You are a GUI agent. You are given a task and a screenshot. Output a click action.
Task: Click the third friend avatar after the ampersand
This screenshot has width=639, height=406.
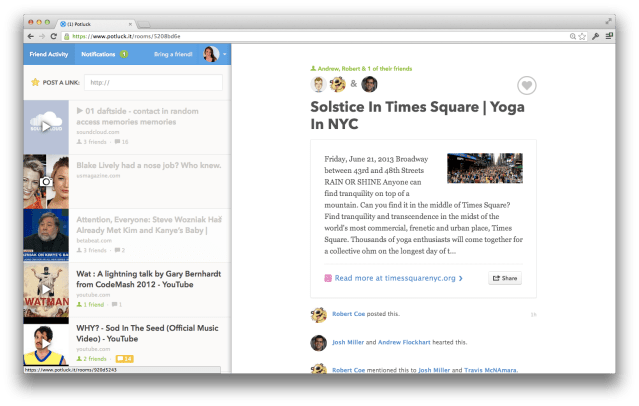(369, 84)
